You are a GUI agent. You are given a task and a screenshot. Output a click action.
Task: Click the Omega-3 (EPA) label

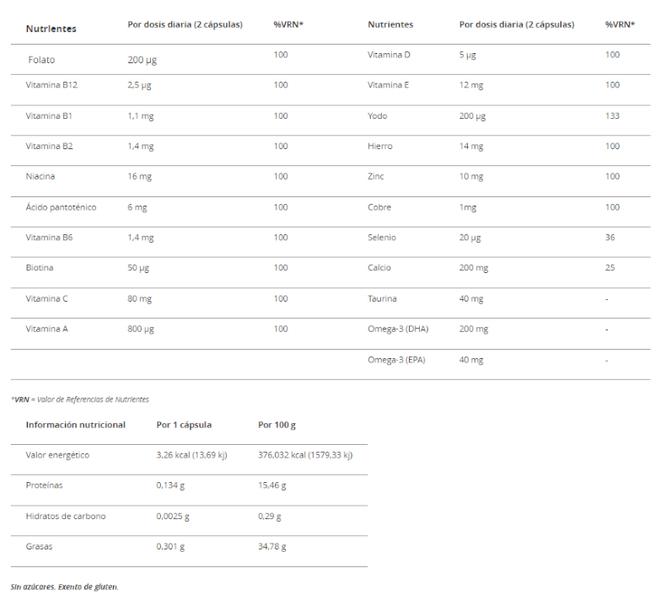click(396, 360)
